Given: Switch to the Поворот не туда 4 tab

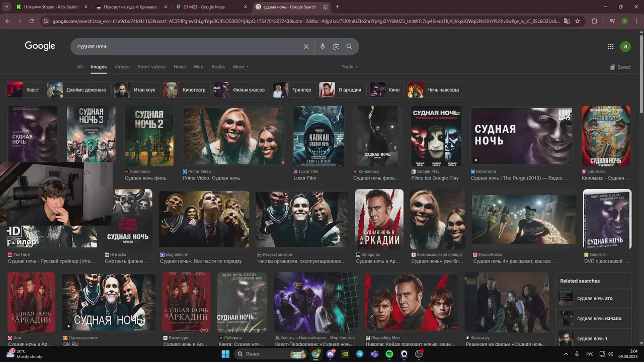Looking at the screenshot, I should pyautogui.click(x=131, y=7).
